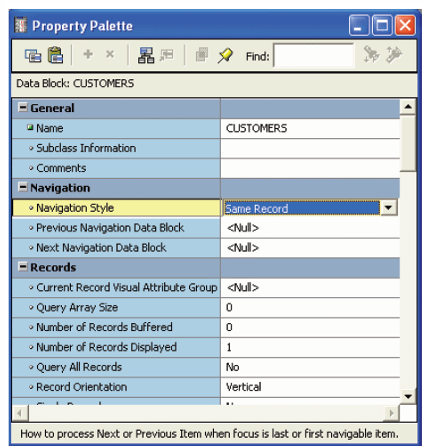422x447 pixels.
Task: Collapse the Records property group
Action: pyautogui.click(x=23, y=267)
